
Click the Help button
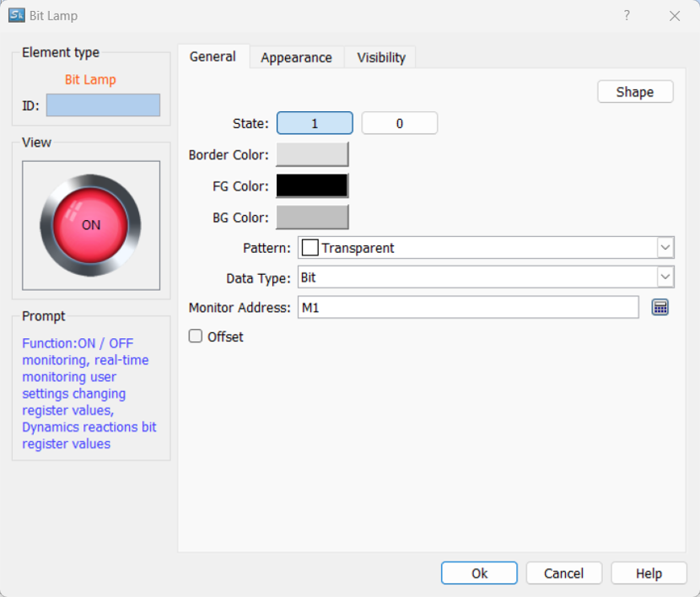(x=649, y=573)
